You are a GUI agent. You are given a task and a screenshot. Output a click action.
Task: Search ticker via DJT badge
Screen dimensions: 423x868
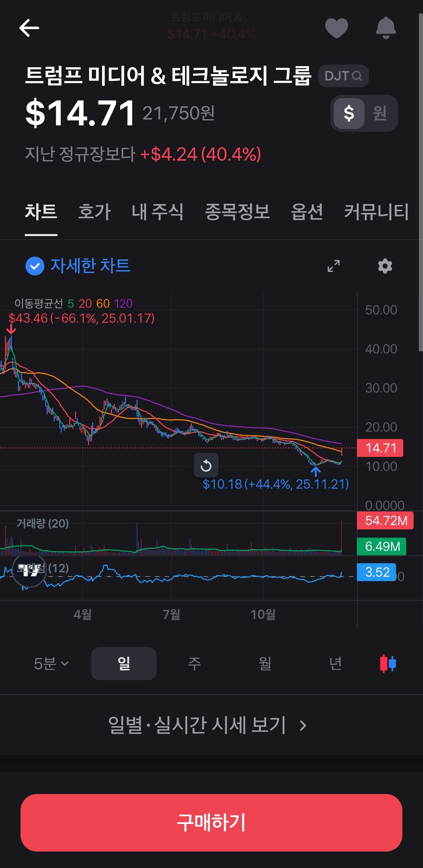[343, 76]
